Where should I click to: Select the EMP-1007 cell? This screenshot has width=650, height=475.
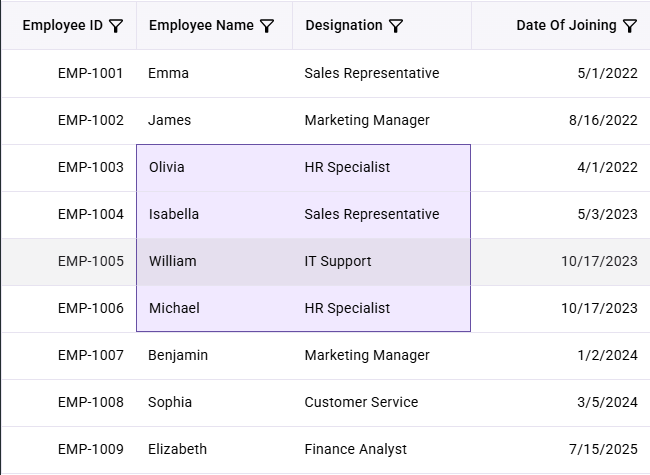click(x=69, y=356)
